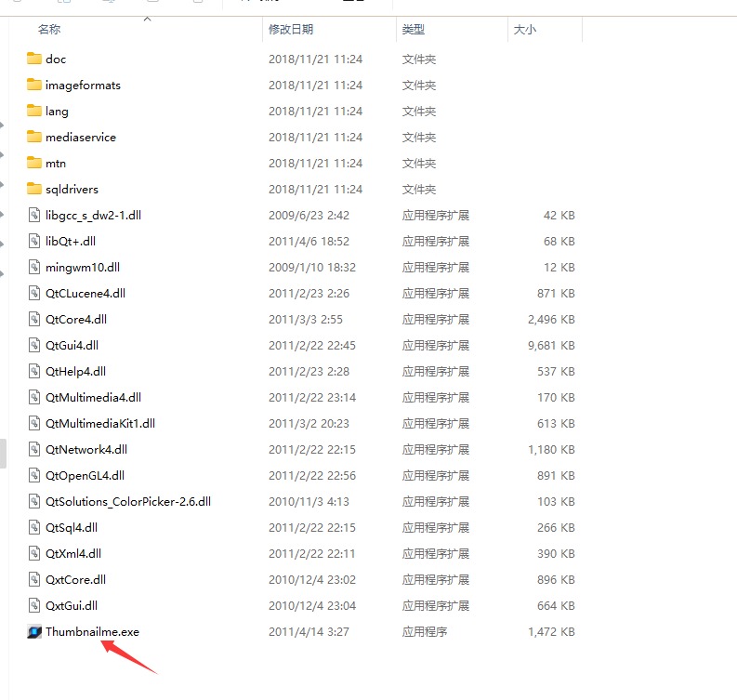Click the 应用程序 type cell of Thumbnailme.exe

pyautogui.click(x=425, y=631)
